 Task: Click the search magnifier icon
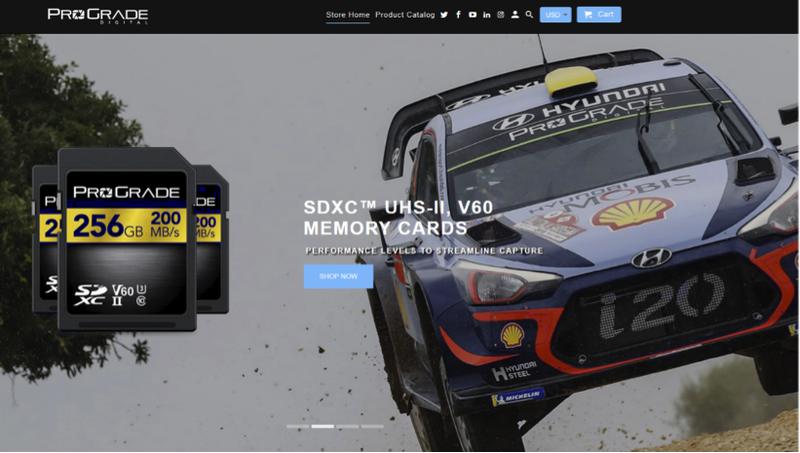[x=529, y=15]
